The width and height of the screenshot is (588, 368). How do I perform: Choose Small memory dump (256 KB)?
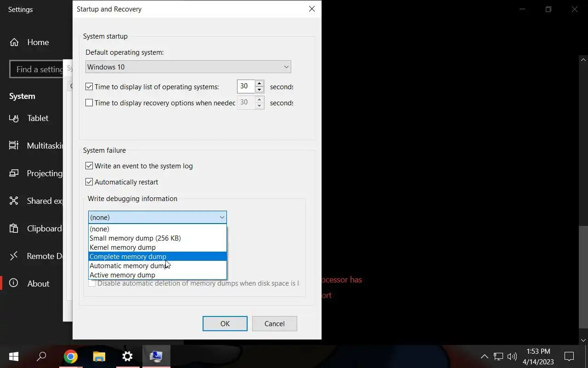coord(158,238)
